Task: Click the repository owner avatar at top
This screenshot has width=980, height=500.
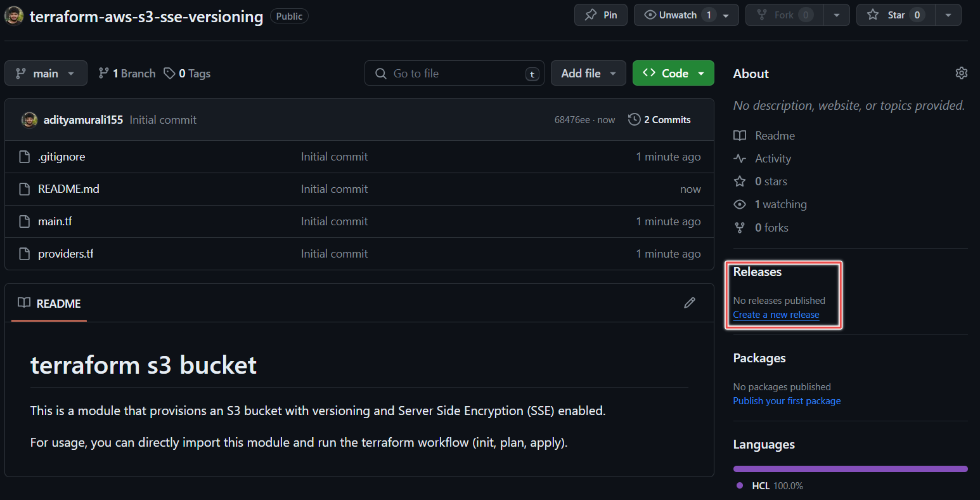Action: 14,16
